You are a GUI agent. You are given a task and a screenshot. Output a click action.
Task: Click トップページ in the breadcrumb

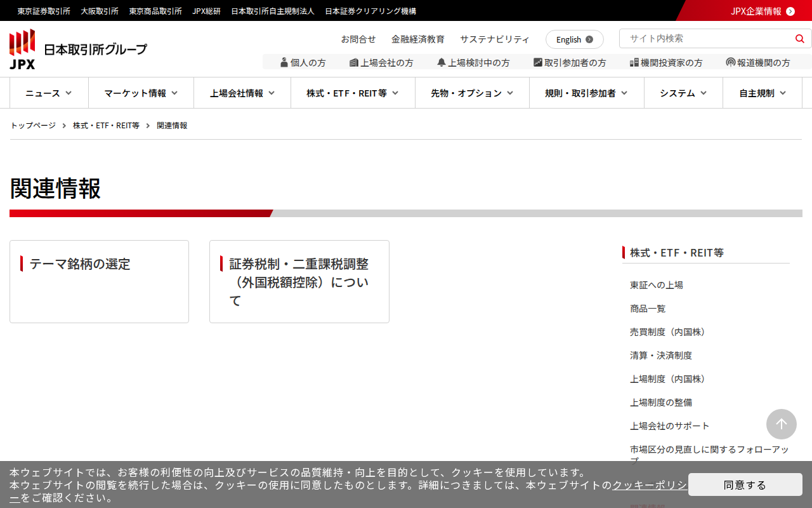tap(33, 126)
